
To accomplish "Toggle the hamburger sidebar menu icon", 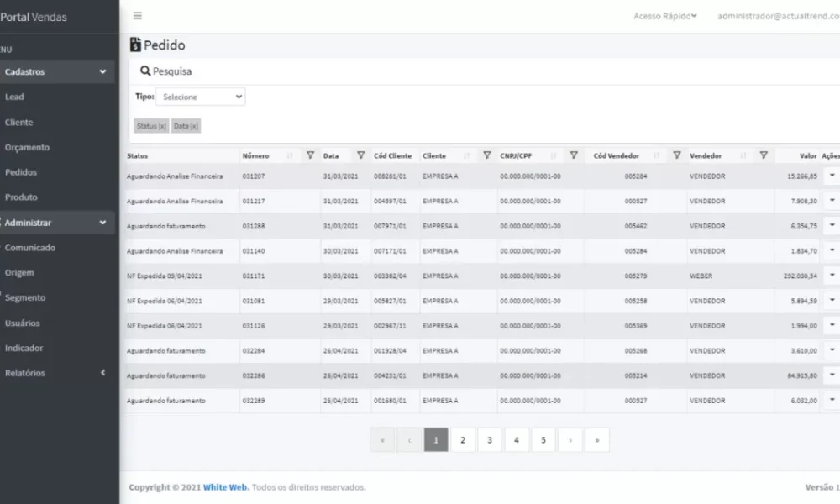I will (138, 16).
